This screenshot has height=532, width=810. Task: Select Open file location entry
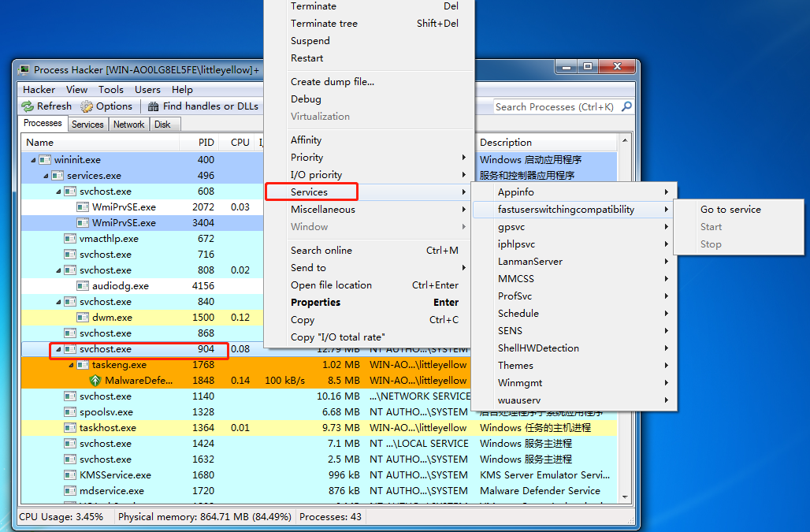tap(370, 285)
